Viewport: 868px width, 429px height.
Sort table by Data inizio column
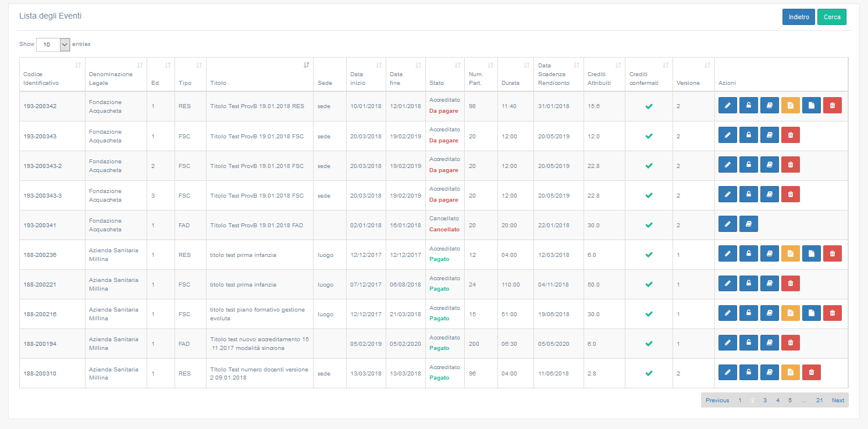[x=366, y=74]
